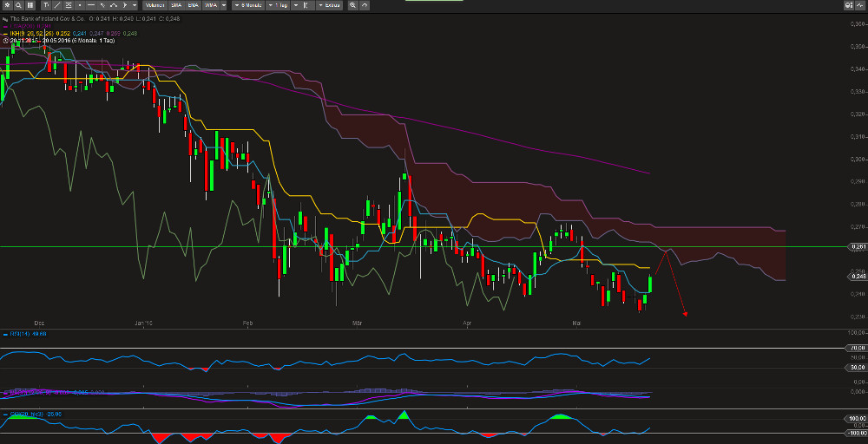Image resolution: width=868 pixels, height=444 pixels.
Task: Toggle the Volumen indicator
Action: [155, 5]
